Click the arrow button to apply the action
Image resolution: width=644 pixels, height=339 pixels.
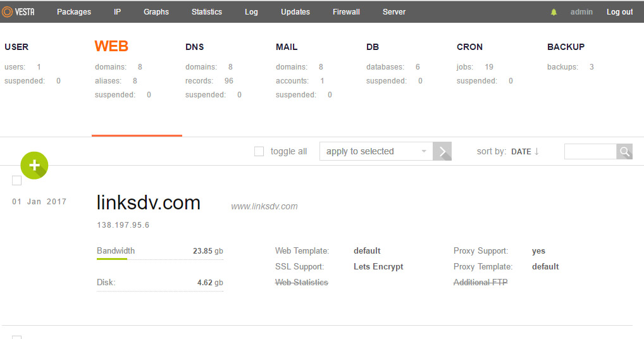click(x=442, y=151)
